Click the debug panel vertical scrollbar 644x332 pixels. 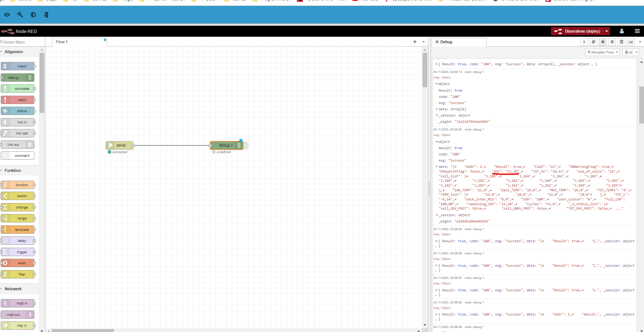click(x=641, y=105)
